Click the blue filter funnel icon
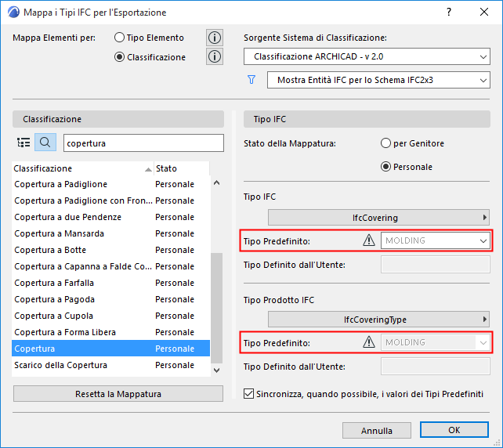The height and width of the screenshot is (448, 503). coord(251,80)
